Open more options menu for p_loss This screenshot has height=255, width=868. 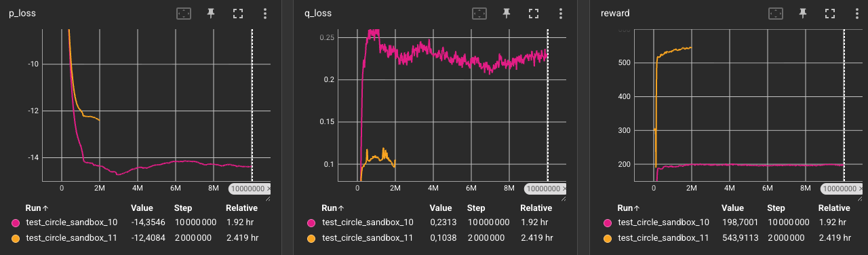(265, 14)
